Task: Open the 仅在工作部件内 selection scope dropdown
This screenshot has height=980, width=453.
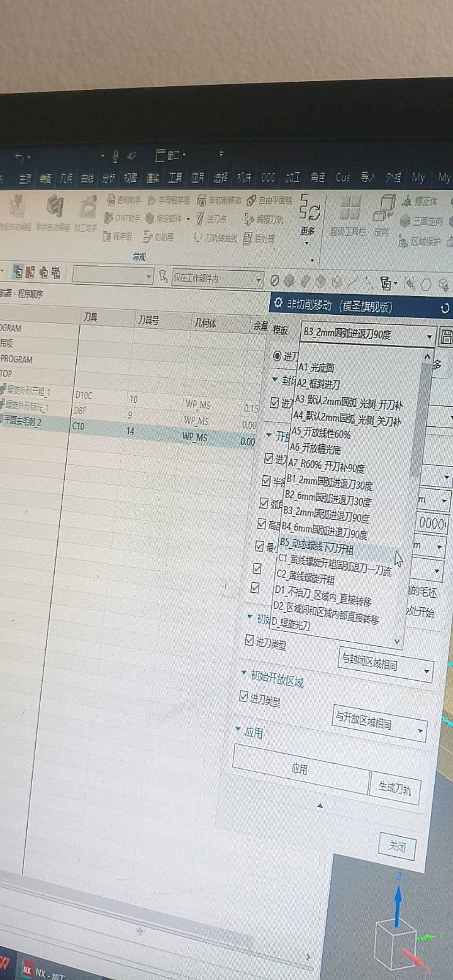Action: [217, 278]
